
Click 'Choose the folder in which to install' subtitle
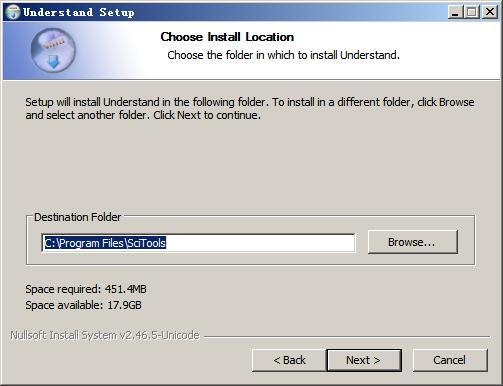pyautogui.click(x=283, y=55)
